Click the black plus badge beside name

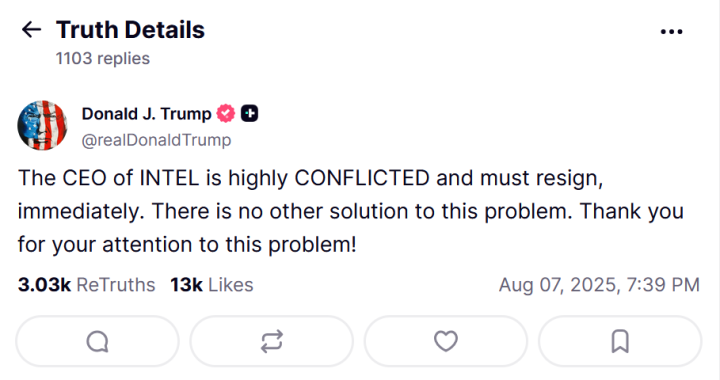click(249, 113)
